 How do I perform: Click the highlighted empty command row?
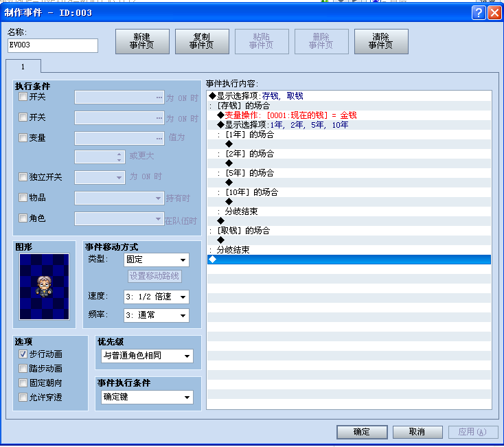(349, 260)
